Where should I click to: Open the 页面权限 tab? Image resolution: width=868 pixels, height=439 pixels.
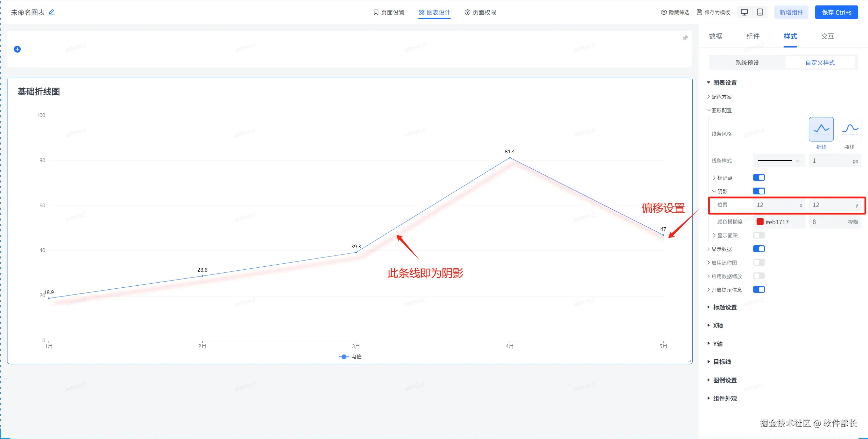tap(480, 13)
